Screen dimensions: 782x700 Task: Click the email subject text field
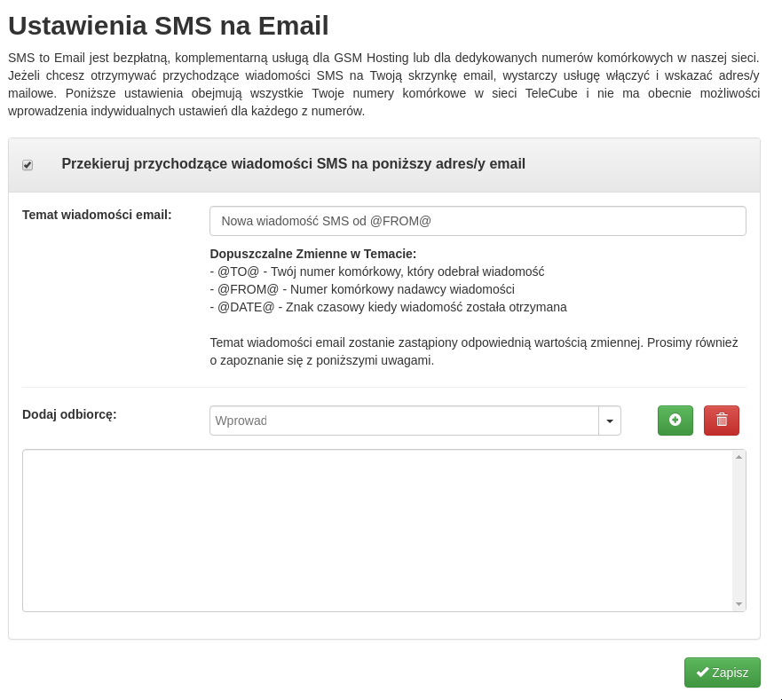pos(478,221)
